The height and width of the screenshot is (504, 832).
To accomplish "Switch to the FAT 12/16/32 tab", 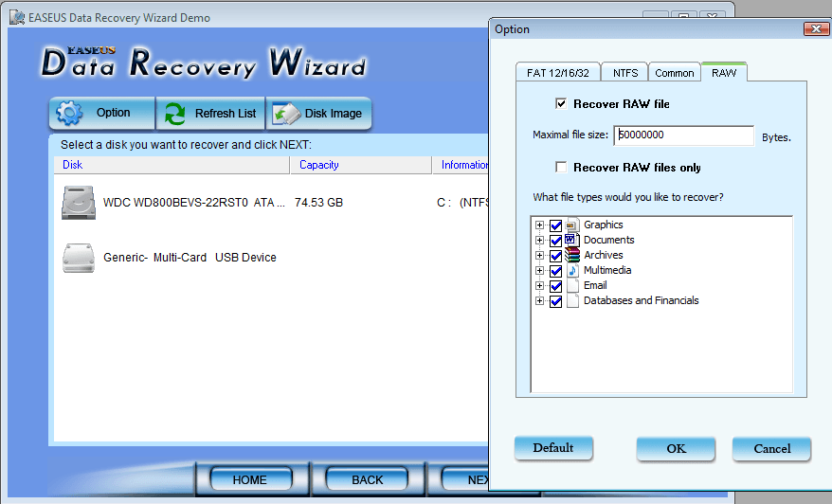I will click(x=558, y=73).
